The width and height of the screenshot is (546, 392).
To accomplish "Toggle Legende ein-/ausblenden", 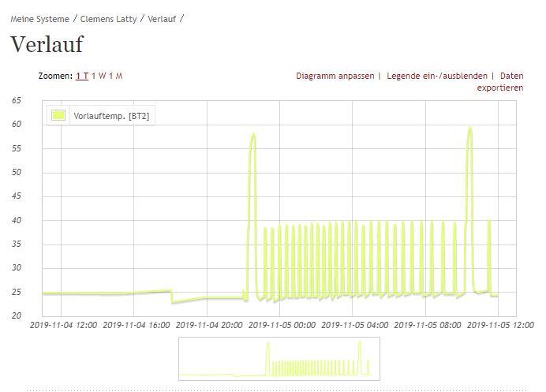I will [x=437, y=76].
